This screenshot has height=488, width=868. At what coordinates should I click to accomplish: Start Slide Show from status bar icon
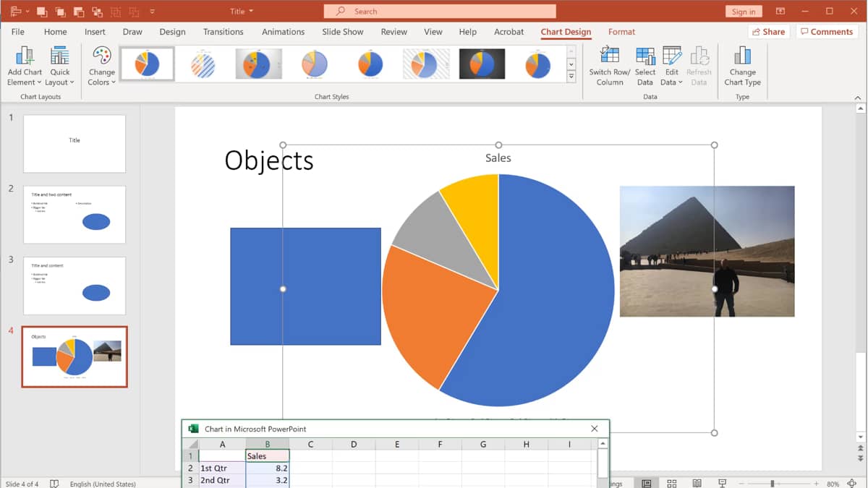(x=722, y=483)
